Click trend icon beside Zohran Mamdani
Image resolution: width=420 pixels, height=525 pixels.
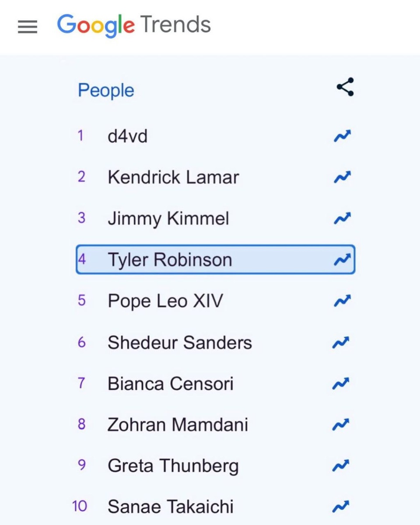click(342, 424)
